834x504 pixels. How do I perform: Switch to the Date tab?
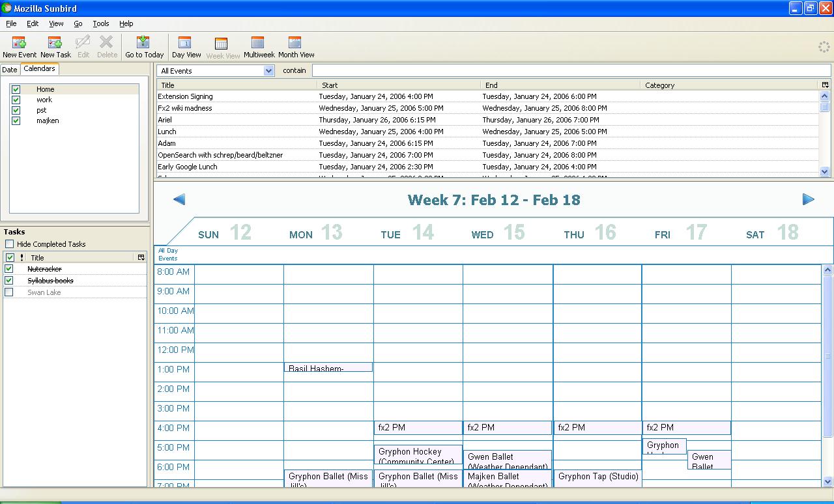pos(10,70)
